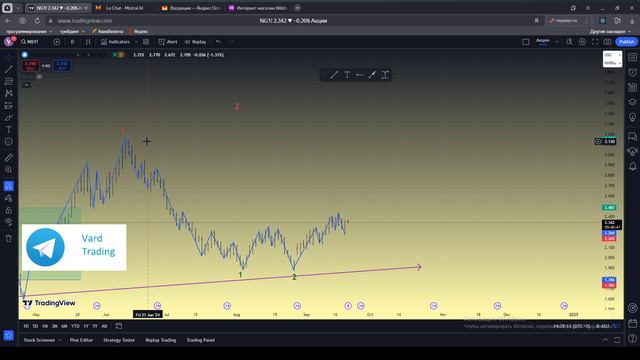Open the Fibonacci/gann tools in left sidebar
The image size is (640, 360).
click(x=9, y=81)
